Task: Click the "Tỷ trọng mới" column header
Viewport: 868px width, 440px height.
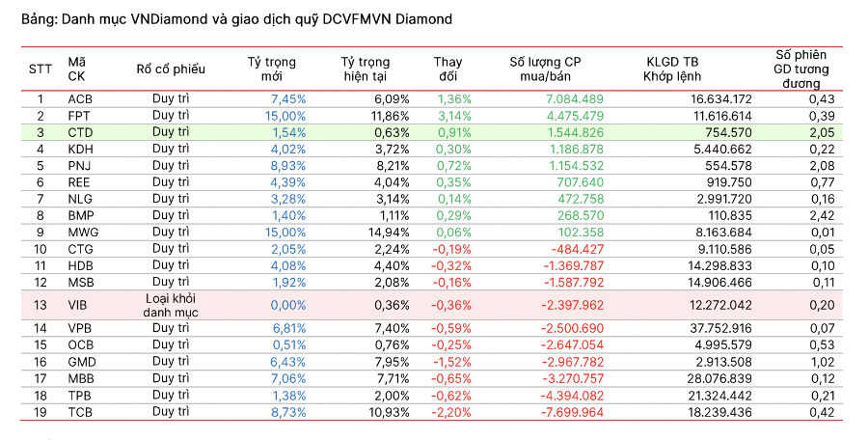Action: (271, 69)
